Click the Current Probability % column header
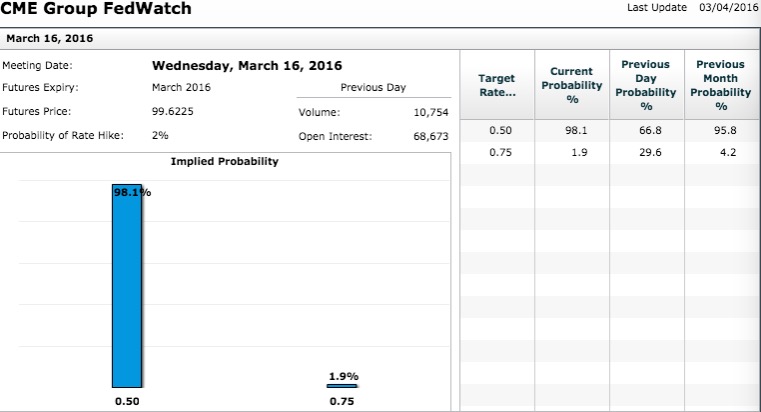 click(x=571, y=85)
